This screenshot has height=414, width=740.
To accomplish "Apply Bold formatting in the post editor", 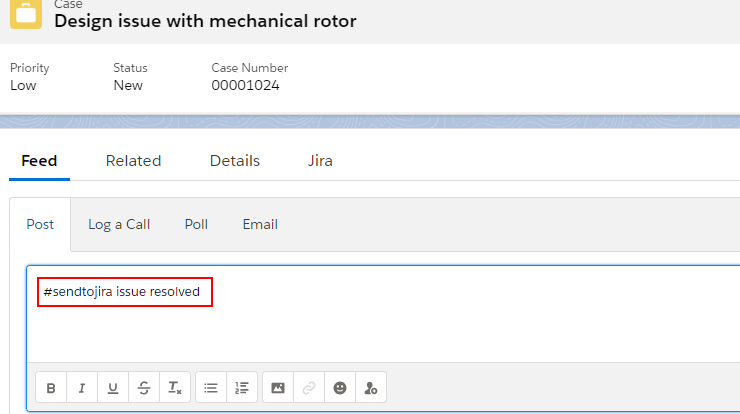I will pyautogui.click(x=51, y=388).
